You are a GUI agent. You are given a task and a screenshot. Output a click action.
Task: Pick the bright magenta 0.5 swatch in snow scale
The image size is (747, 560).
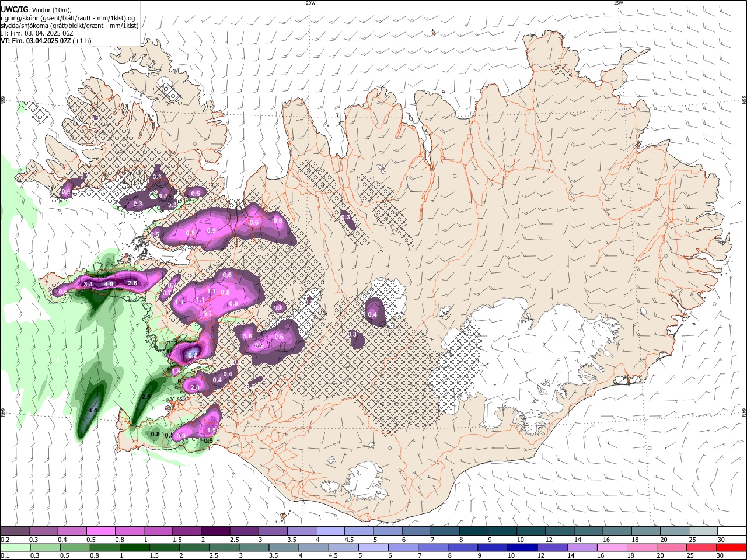(100, 531)
